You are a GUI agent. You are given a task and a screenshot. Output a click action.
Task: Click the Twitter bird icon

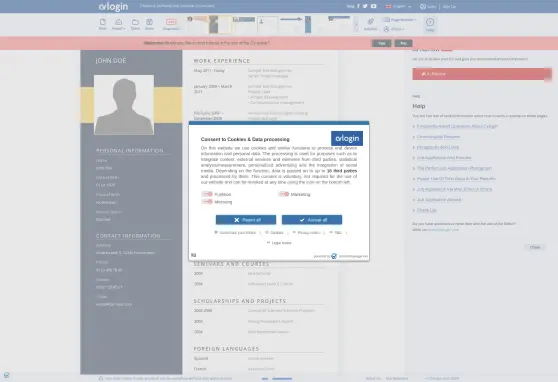pos(365,6)
